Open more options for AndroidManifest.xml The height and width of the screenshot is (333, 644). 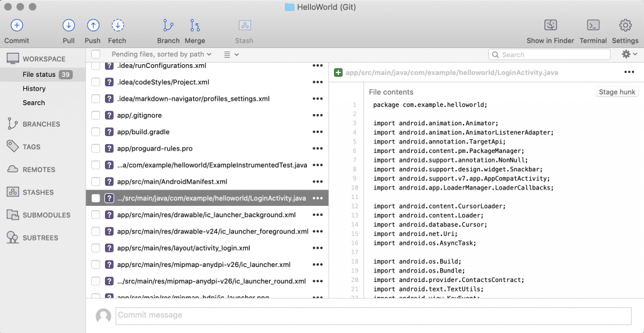tap(318, 182)
